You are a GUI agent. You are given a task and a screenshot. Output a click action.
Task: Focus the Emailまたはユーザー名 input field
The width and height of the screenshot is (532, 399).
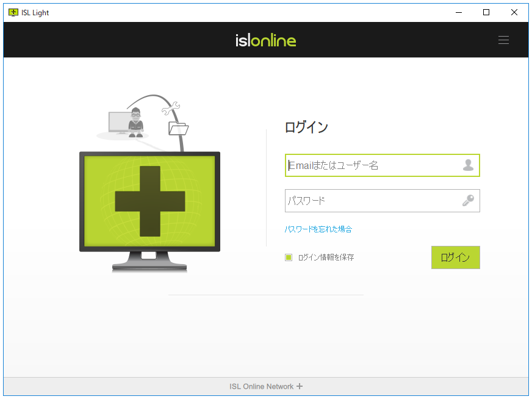pos(383,165)
